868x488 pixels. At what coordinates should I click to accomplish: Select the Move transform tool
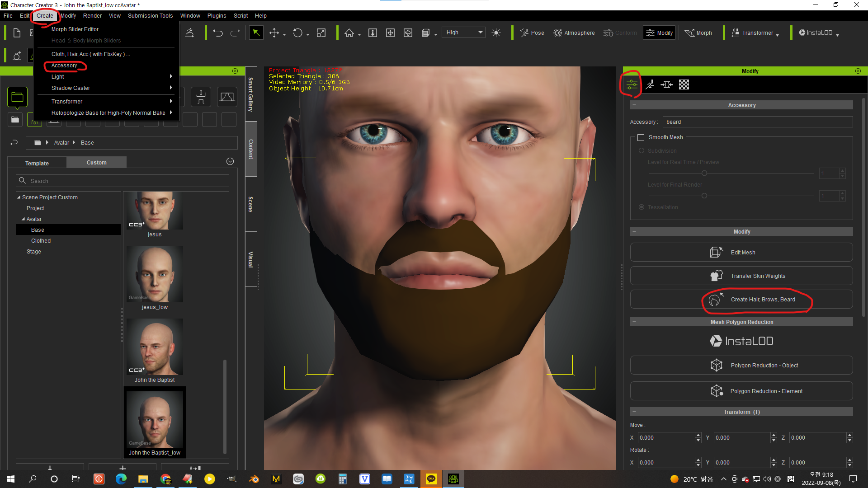[x=274, y=33]
